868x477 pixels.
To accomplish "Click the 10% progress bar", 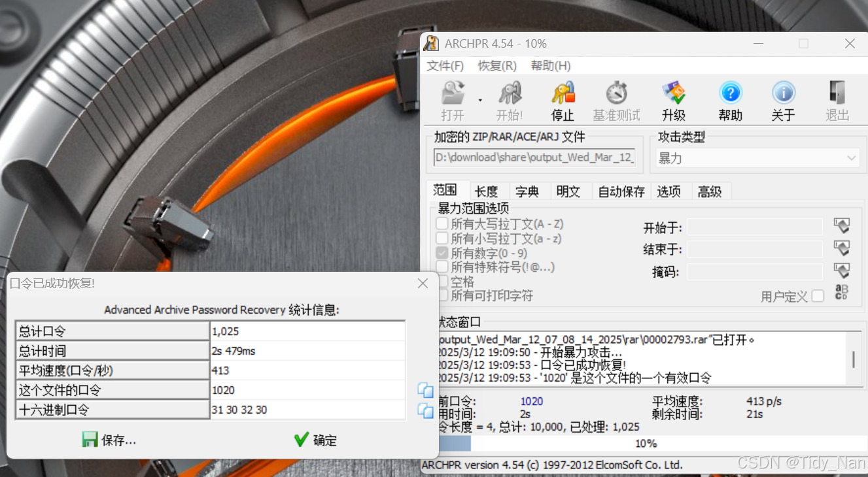I will (x=646, y=443).
